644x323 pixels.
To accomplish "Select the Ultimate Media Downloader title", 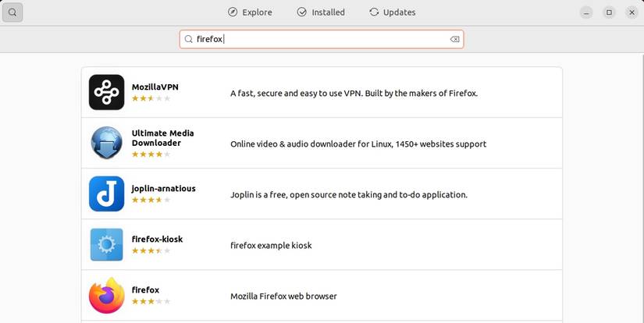I will (162, 138).
